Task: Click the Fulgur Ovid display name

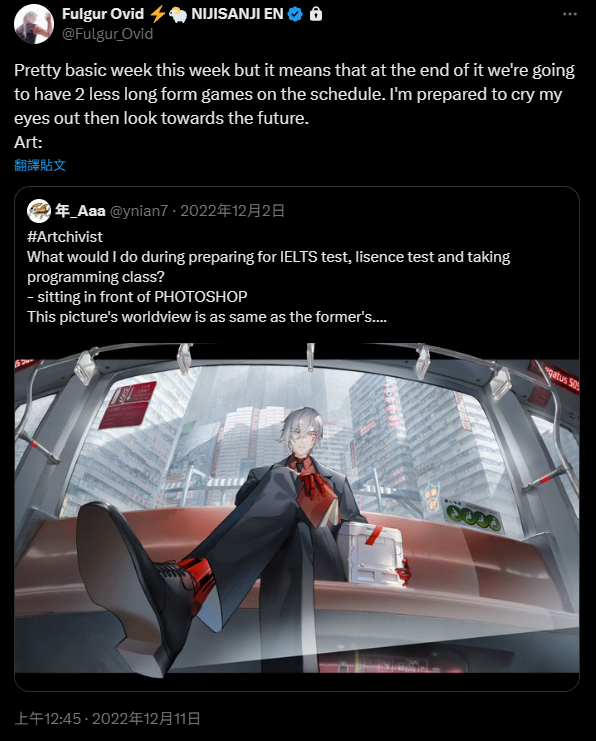Action: 103,14
